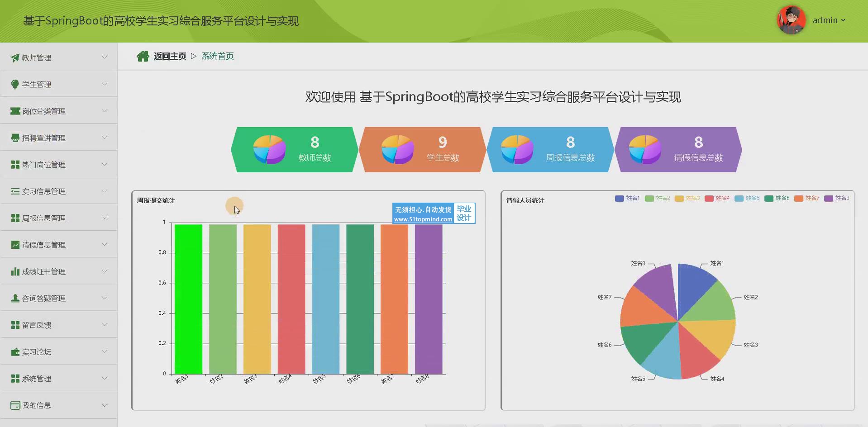
Task: Toggle 姓名4 series in pie legend
Action: coord(717,198)
